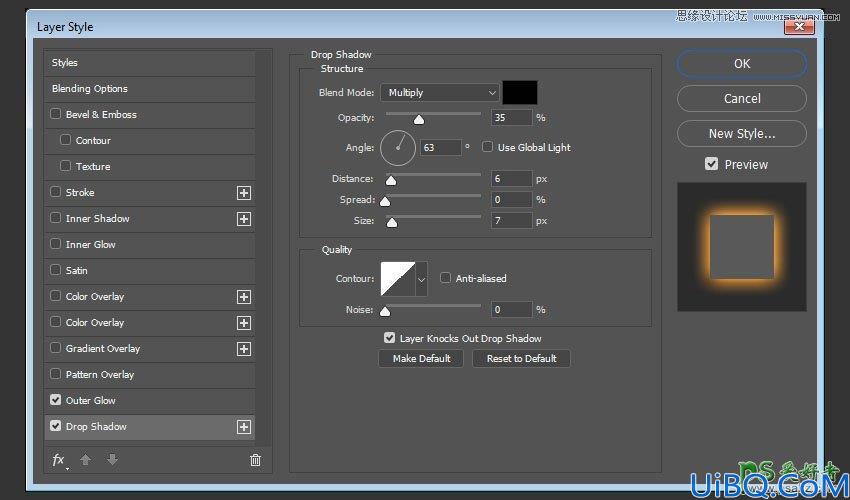Click the New Style... button
This screenshot has width=850, height=500.
(742, 133)
